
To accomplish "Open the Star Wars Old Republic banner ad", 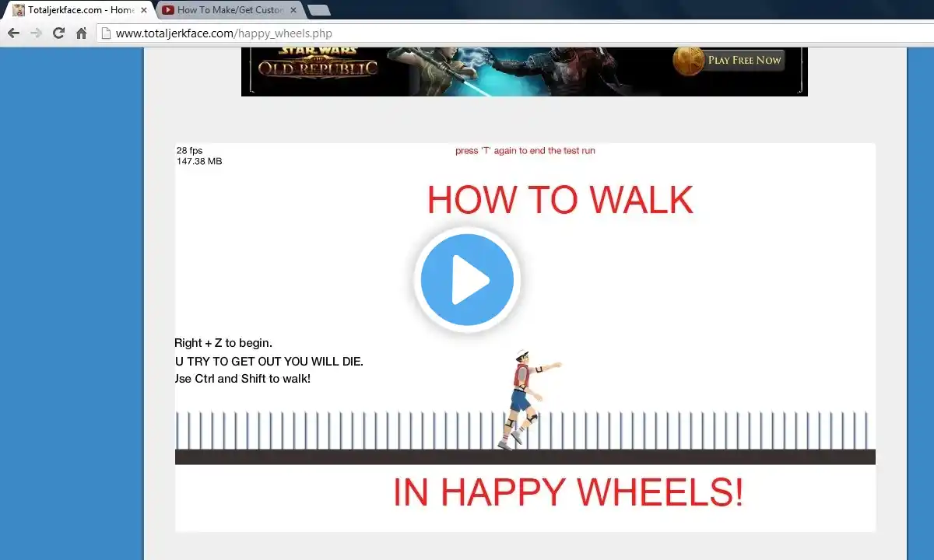I will pos(525,72).
